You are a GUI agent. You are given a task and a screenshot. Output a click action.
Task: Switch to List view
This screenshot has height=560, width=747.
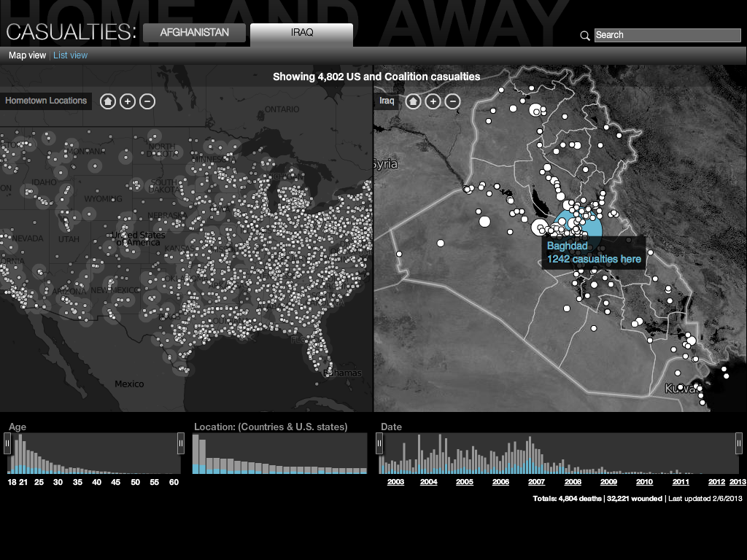[70, 55]
